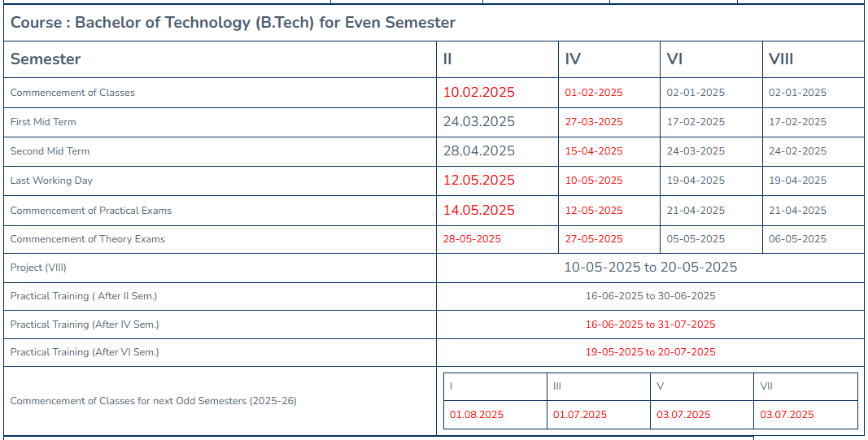Select the 05-05-2025 theory exam date

[696, 239]
